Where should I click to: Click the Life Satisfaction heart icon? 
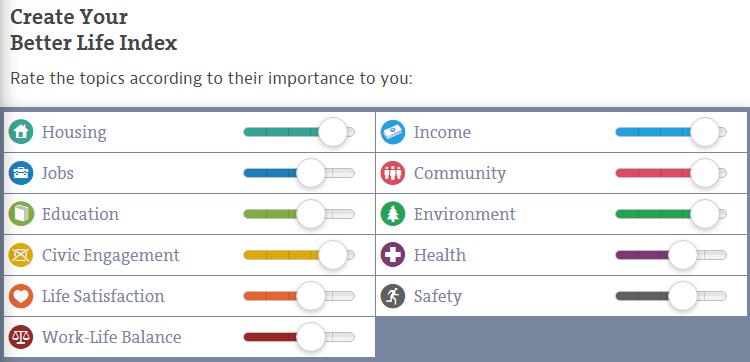click(x=21, y=296)
